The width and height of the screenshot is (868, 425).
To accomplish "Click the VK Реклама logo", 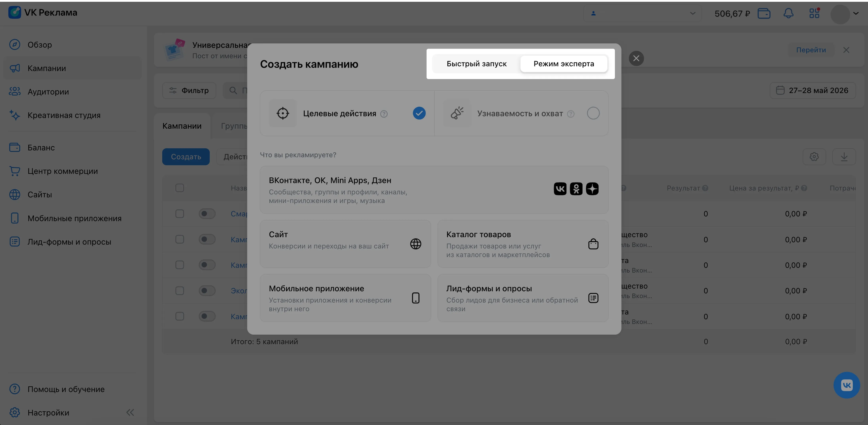I will tap(43, 12).
